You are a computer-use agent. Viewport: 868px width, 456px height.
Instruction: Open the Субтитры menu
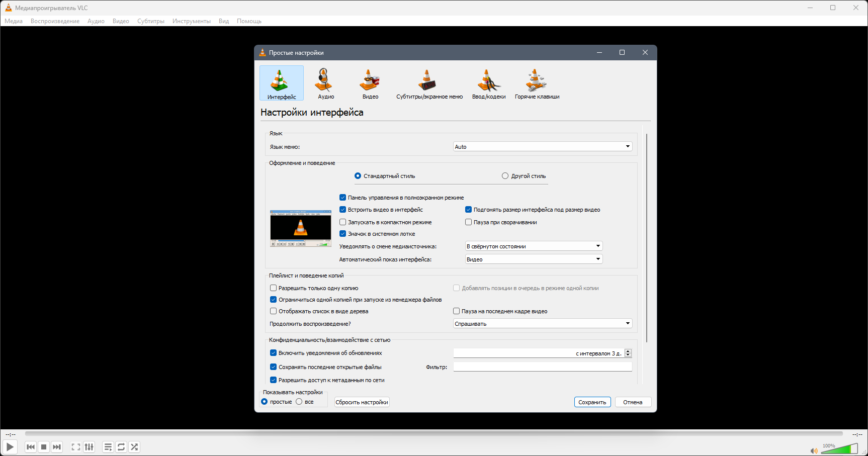point(151,21)
